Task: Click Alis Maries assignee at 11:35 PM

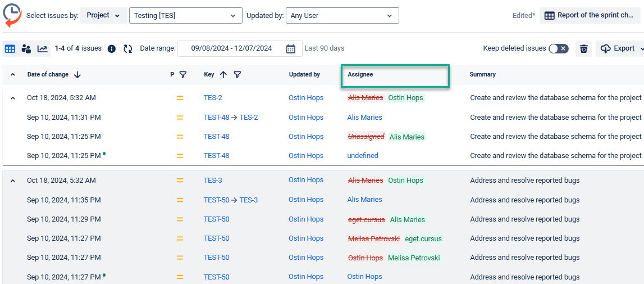Action: 365,200
